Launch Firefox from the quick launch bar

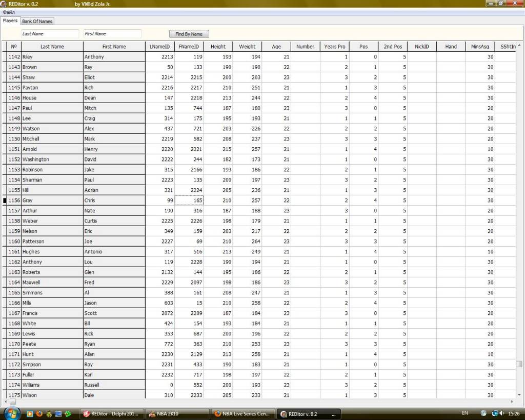click(x=39, y=414)
